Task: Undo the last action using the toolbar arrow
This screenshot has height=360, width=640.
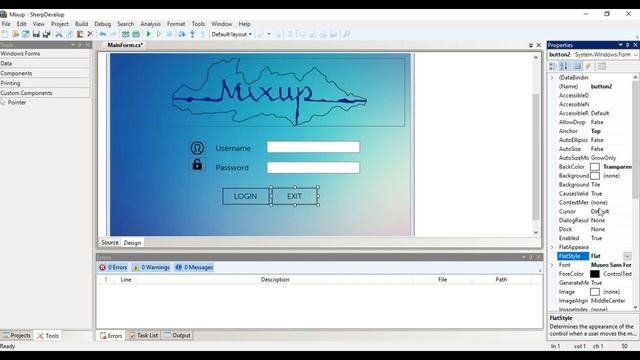Action: click(x=103, y=34)
